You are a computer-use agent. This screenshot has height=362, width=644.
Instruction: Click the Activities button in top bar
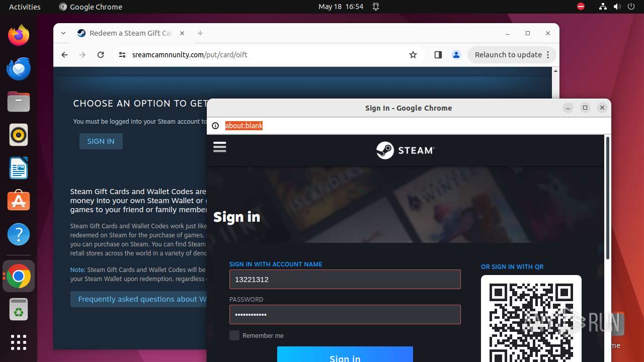[25, 7]
